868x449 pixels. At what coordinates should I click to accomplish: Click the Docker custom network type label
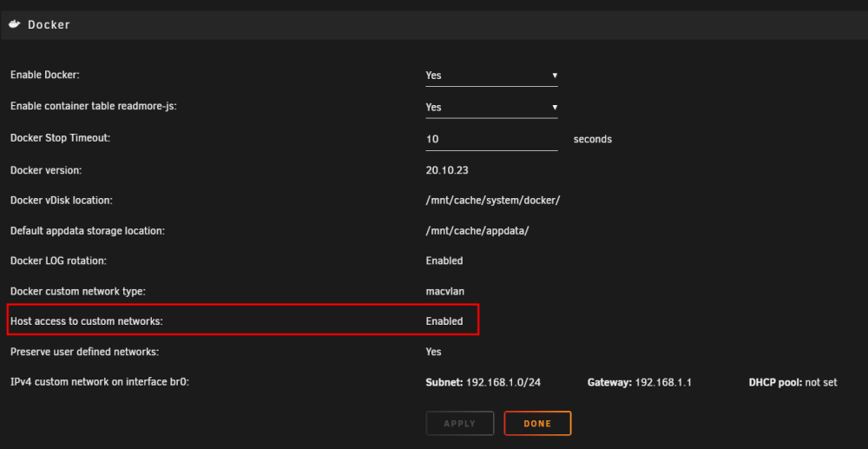[78, 291]
